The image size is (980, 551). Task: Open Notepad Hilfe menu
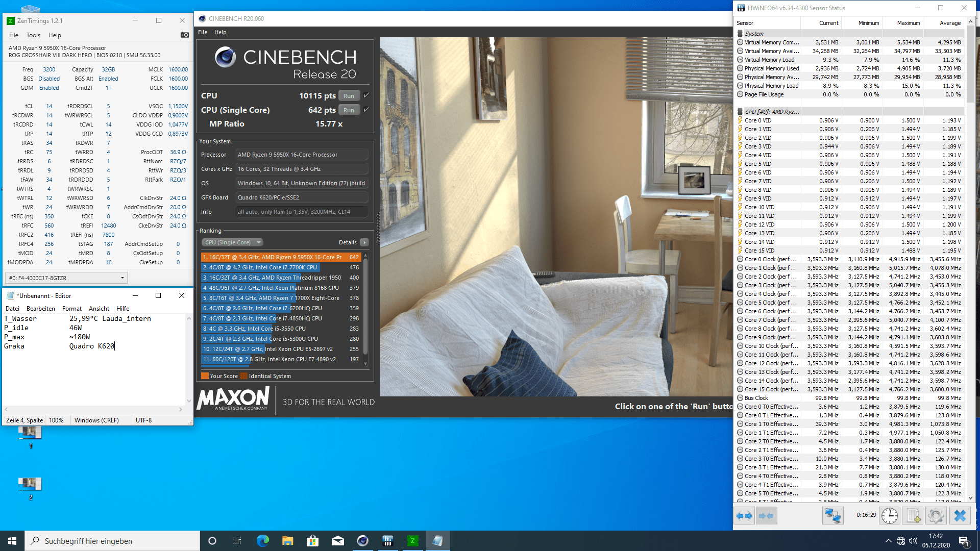122,309
